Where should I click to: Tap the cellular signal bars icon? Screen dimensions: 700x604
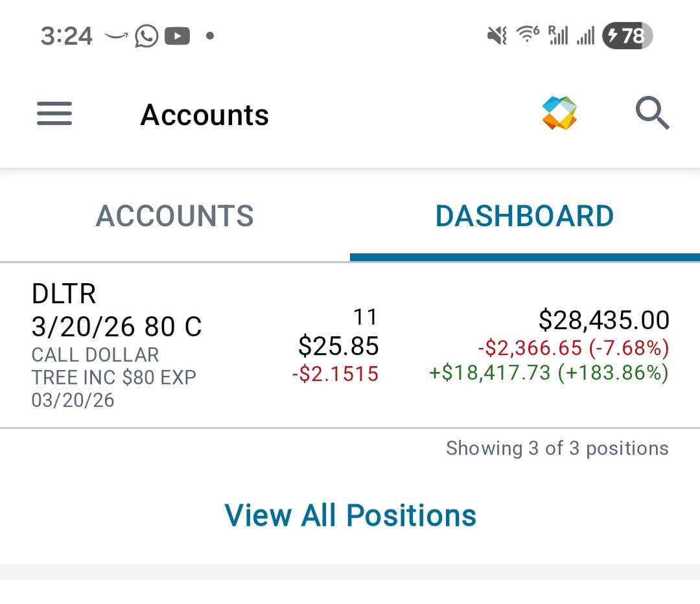point(585,37)
